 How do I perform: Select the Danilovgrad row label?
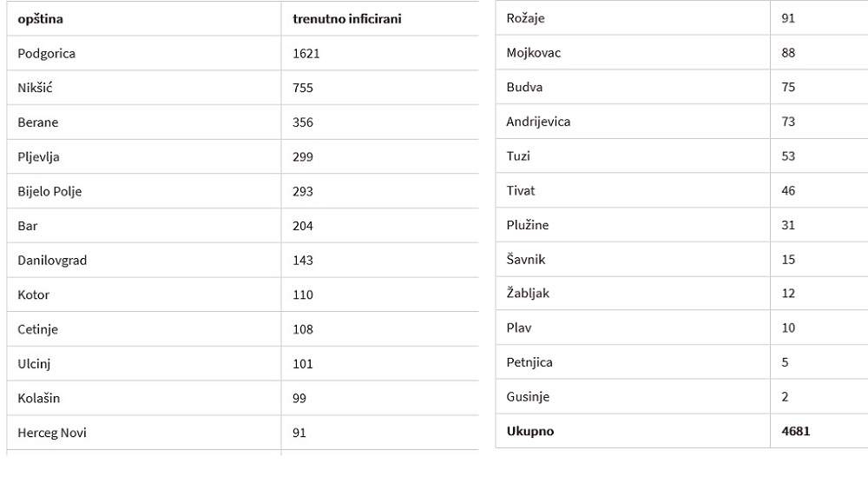tap(52, 260)
